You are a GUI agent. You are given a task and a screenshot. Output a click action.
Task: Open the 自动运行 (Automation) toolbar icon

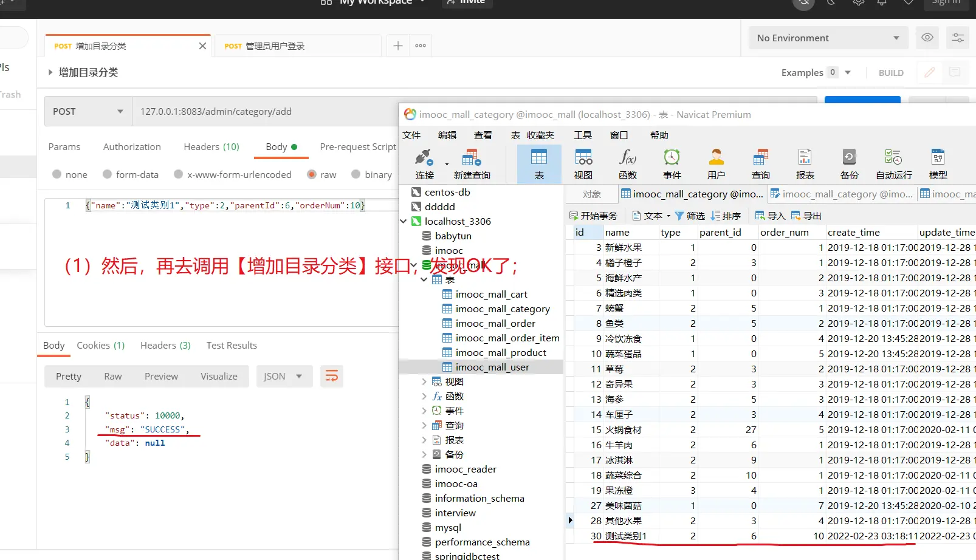click(893, 164)
